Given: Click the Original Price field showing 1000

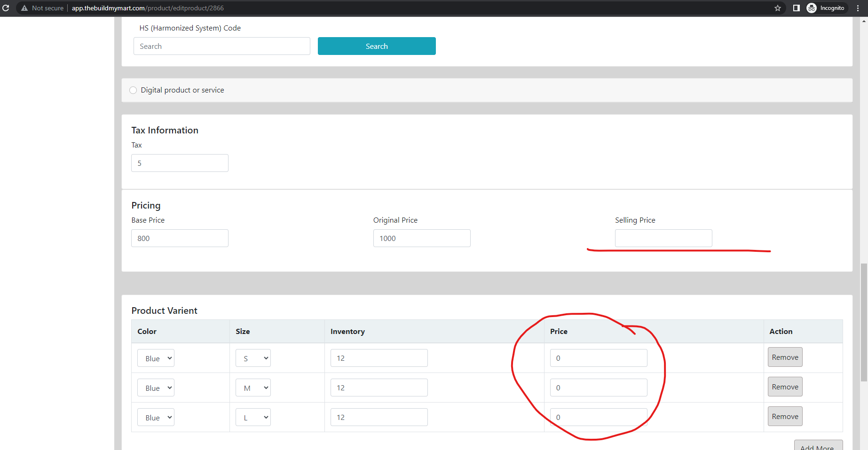Looking at the screenshot, I should [x=422, y=238].
